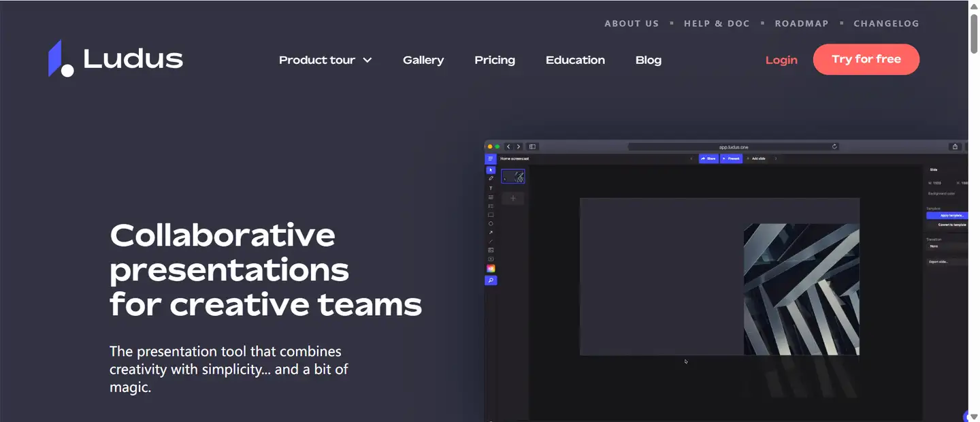
Task: Click the Ludus logo
Action: coord(116,59)
